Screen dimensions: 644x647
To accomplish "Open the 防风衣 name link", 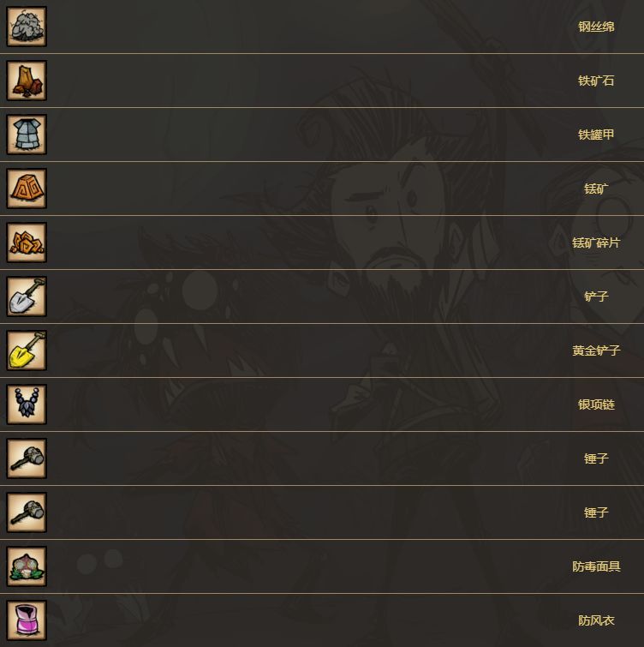I will pyautogui.click(x=596, y=620).
